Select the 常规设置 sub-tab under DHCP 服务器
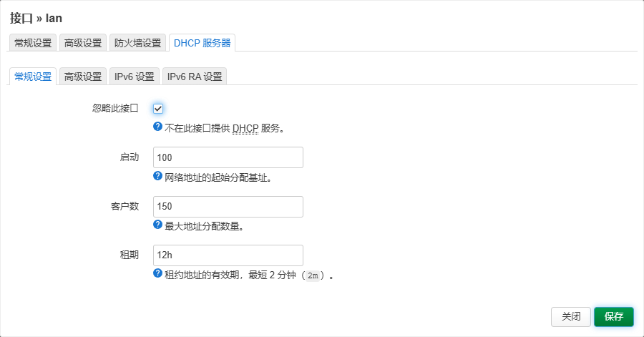Viewport: 644px width, 337px height. (x=33, y=77)
